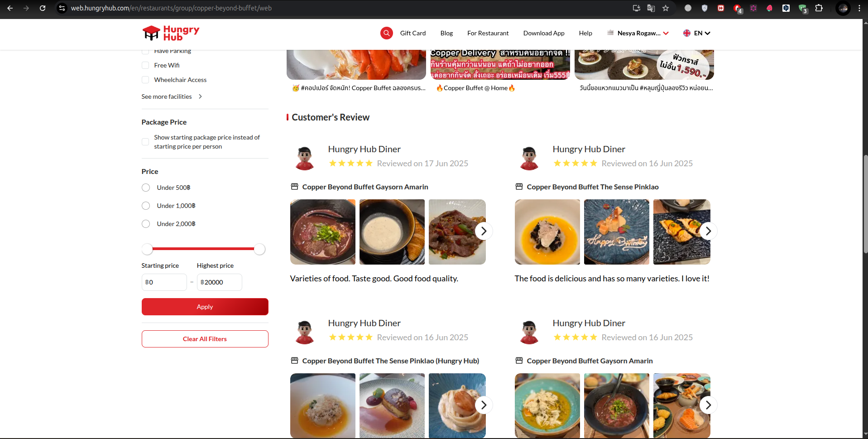This screenshot has width=868, height=439.
Task: Click the right handle of price range slider
Action: click(x=259, y=249)
